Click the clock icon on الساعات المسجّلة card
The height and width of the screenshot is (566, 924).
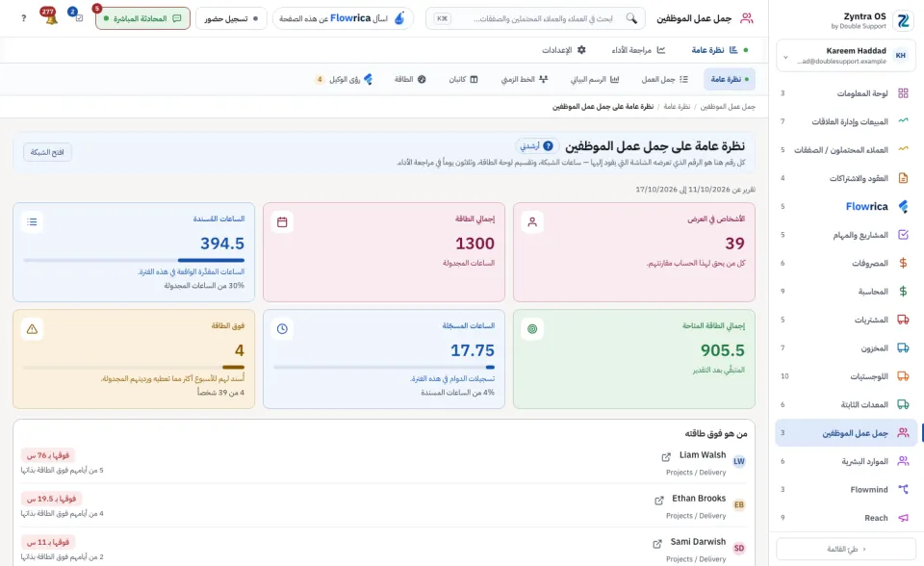[282, 329]
